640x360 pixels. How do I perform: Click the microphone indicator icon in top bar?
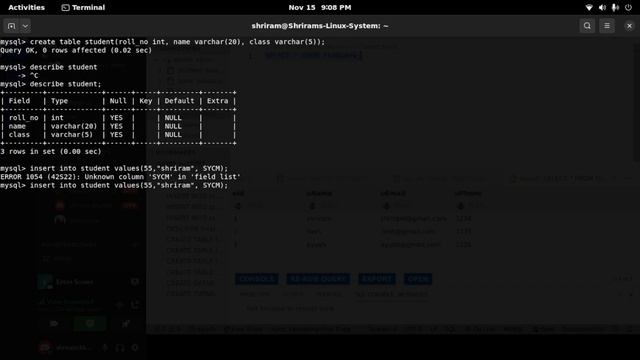point(615,7)
